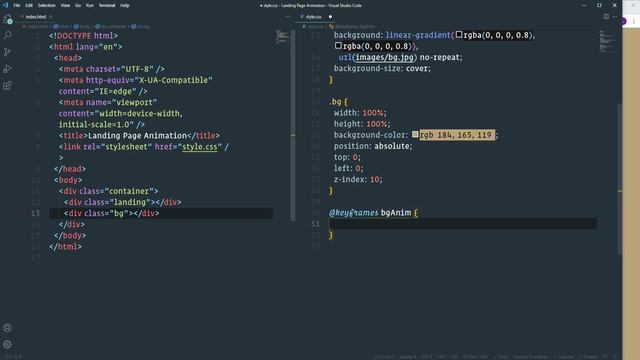Open the Search view in activity bar
Viewport: 640px width, 360px height.
tap(7, 36)
